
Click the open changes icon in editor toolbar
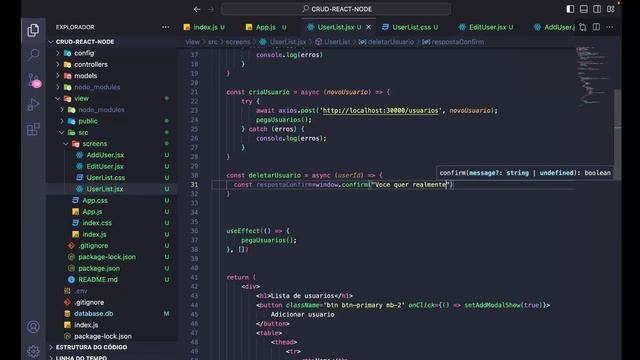click(583, 27)
